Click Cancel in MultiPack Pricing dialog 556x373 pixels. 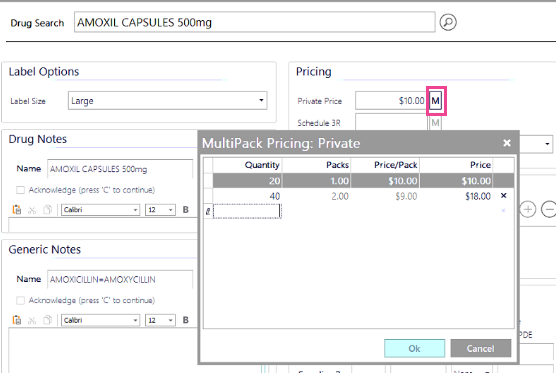(x=480, y=348)
